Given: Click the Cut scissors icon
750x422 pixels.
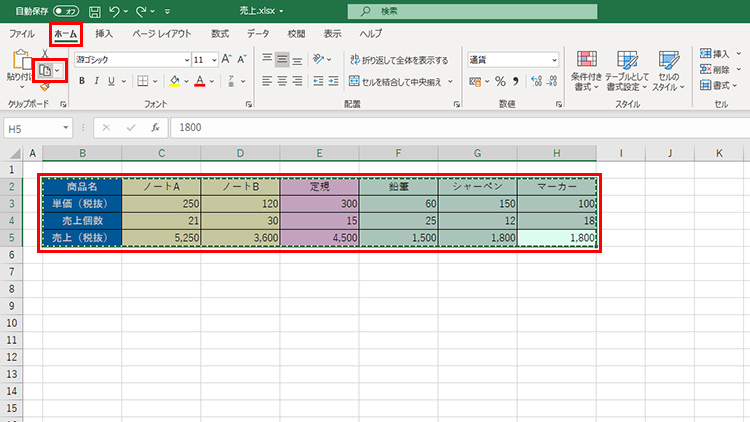Looking at the screenshot, I should (45, 54).
